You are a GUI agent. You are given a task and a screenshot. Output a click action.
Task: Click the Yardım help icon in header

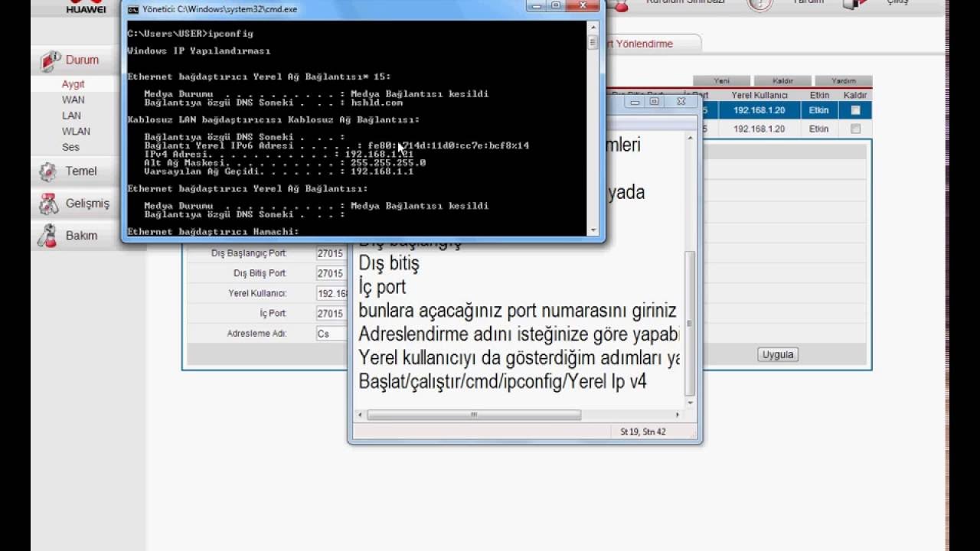pos(759,4)
